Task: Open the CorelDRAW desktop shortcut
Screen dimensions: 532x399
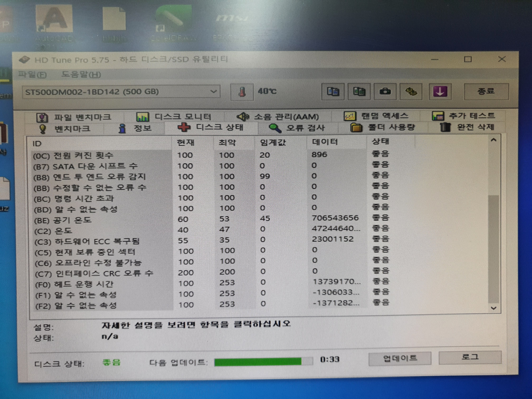Action: pyautogui.click(x=174, y=23)
